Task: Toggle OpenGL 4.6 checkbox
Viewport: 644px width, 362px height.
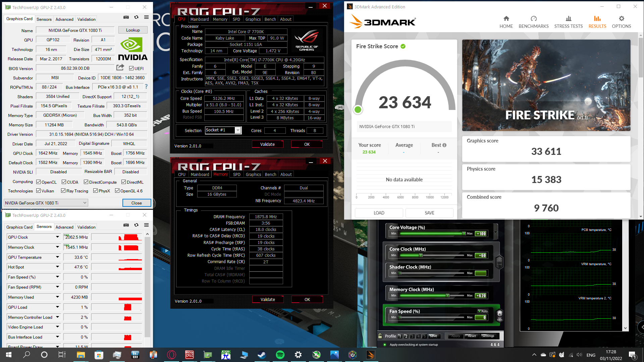Action: click(x=117, y=191)
